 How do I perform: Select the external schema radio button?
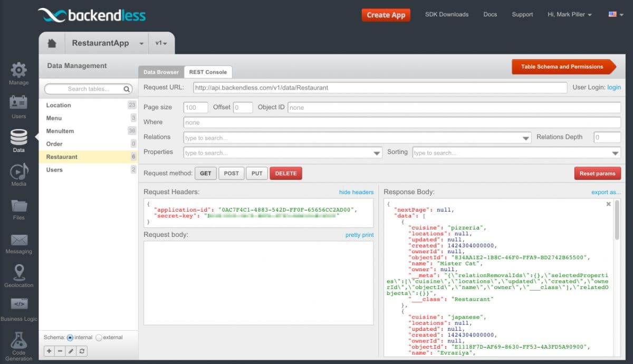tap(99, 338)
